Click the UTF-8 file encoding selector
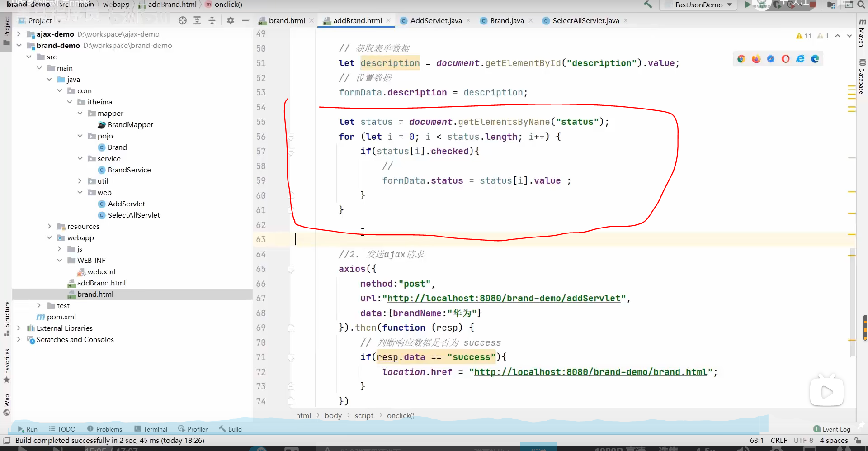The width and height of the screenshot is (868, 451). click(803, 440)
